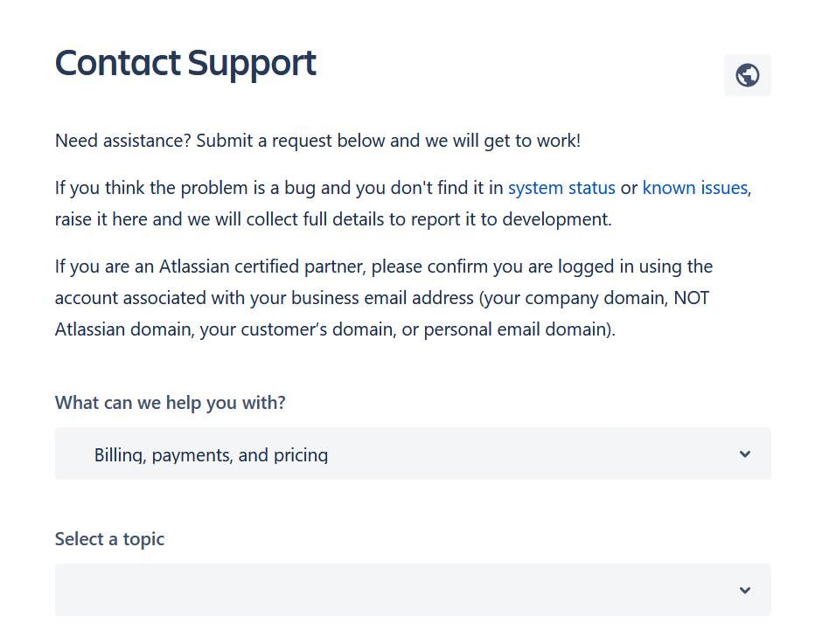Open the globe language selector icon

(747, 75)
